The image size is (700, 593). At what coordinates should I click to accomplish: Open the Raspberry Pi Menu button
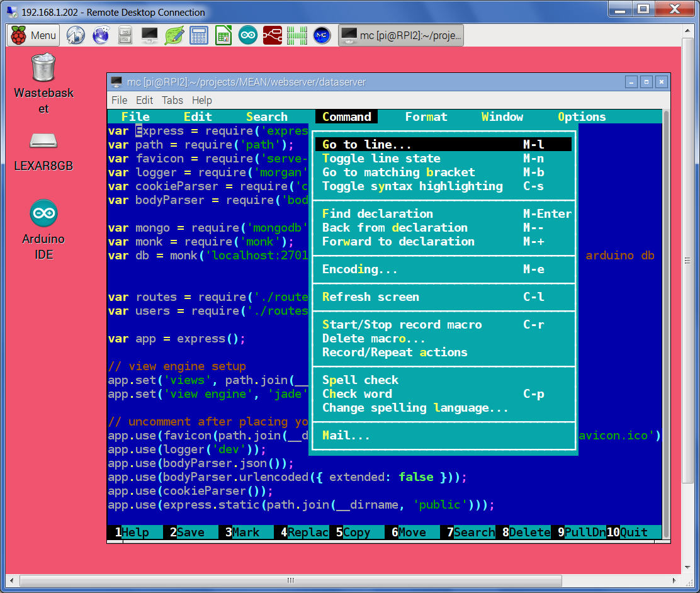coord(33,35)
